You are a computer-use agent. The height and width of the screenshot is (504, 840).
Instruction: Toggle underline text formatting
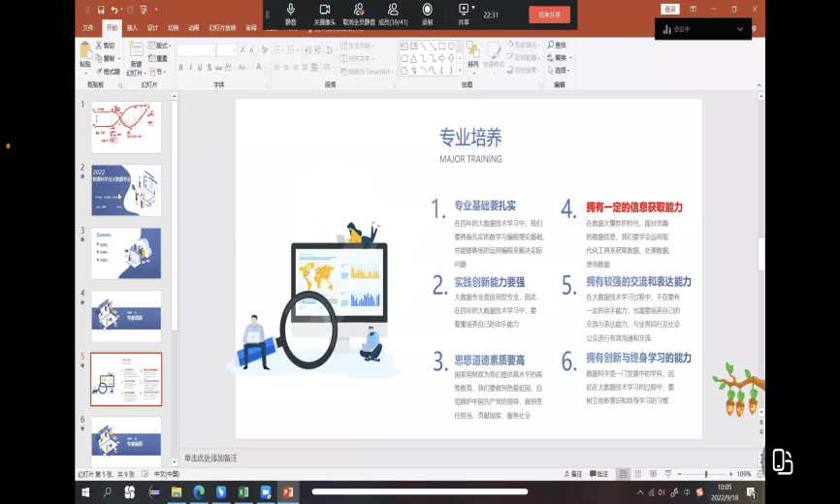[203, 68]
